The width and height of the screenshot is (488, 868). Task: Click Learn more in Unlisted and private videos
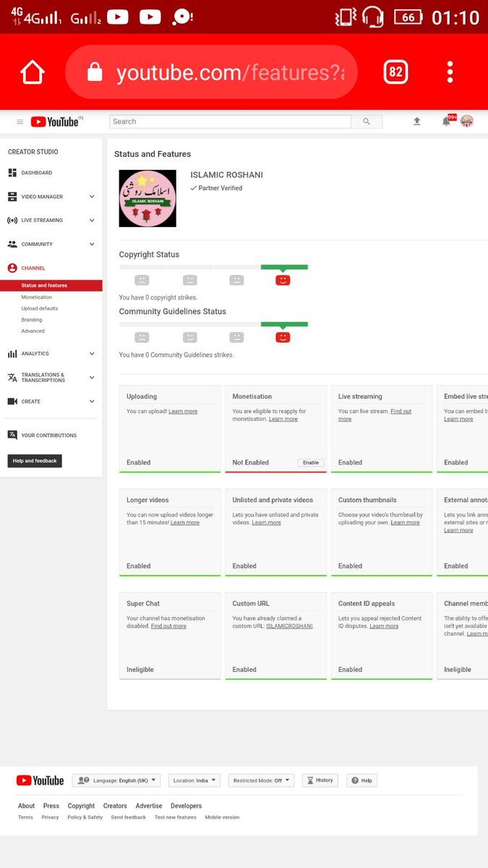click(267, 522)
